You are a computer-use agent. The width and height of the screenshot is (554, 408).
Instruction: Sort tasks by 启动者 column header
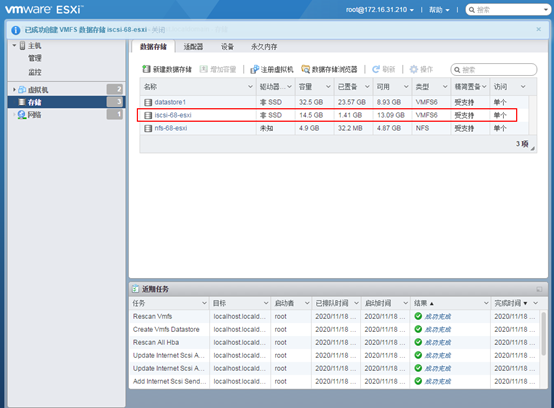[x=284, y=303]
